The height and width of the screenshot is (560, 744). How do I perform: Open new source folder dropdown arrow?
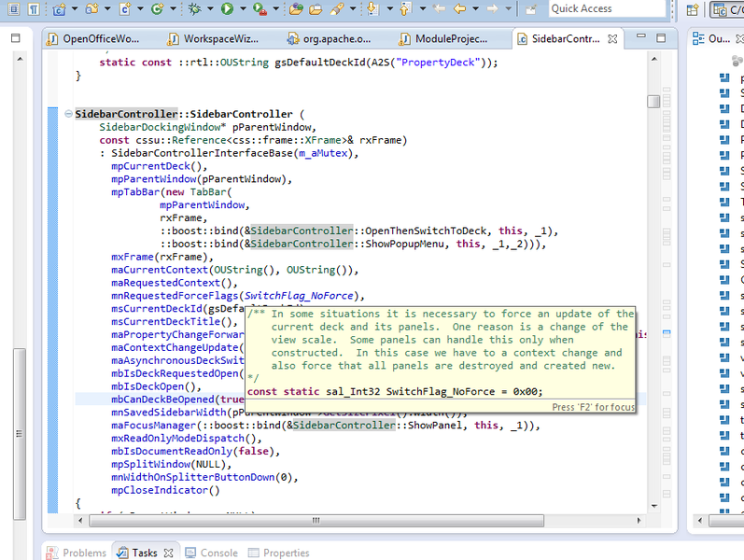tap(107, 8)
